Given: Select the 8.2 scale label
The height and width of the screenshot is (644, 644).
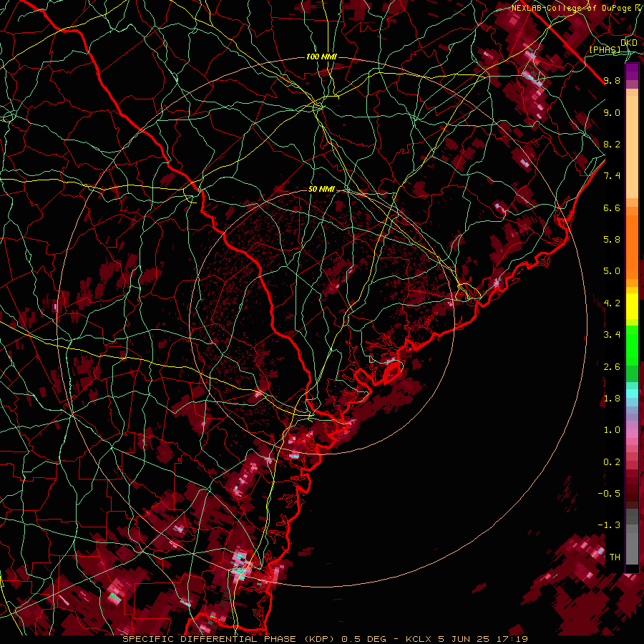Looking at the screenshot, I should [x=612, y=144].
